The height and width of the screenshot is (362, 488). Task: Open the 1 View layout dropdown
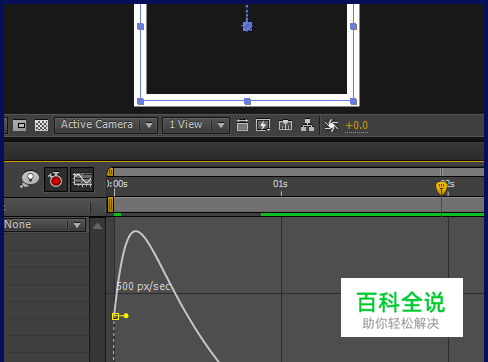(196, 125)
